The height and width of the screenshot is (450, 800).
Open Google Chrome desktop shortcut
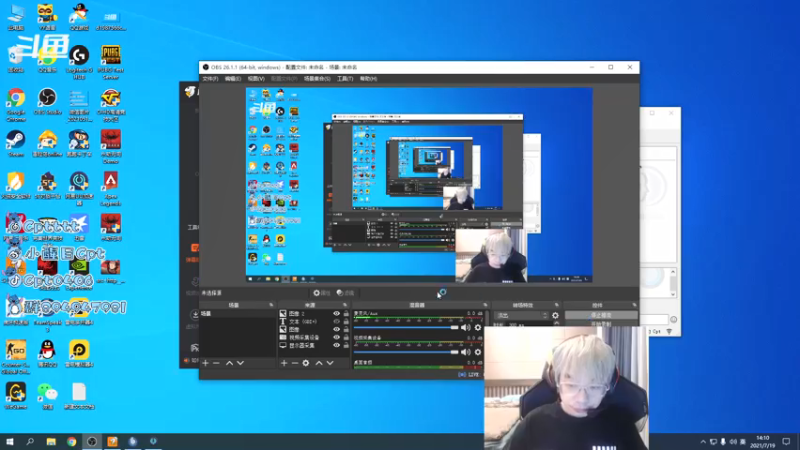tap(16, 105)
